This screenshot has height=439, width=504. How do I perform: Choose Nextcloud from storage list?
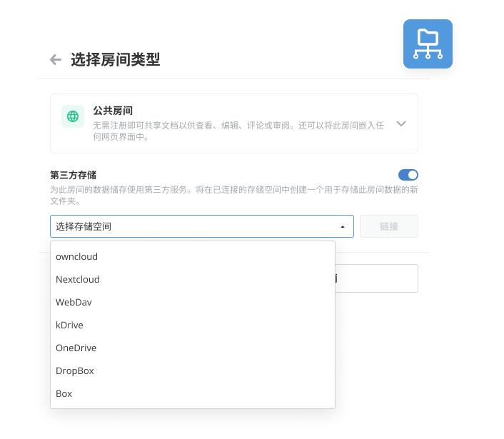coord(193,279)
